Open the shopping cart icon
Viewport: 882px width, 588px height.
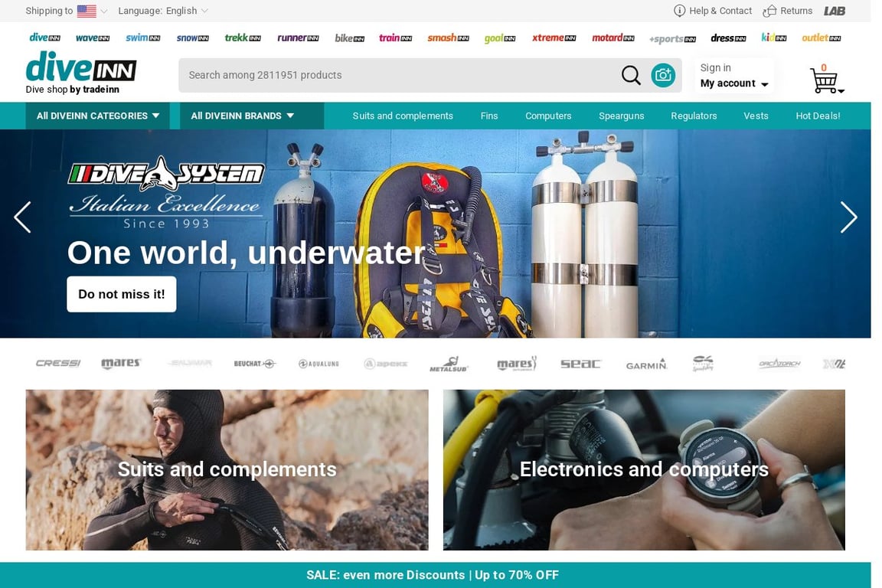click(824, 80)
